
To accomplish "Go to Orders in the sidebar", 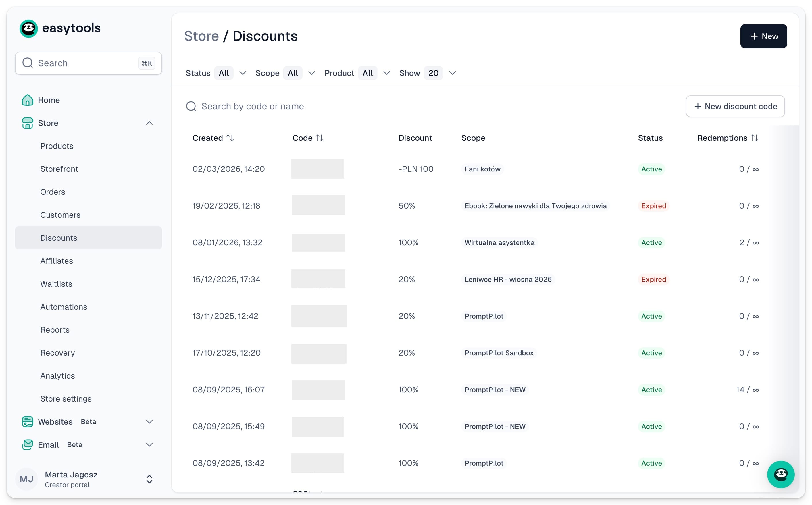I will (53, 192).
